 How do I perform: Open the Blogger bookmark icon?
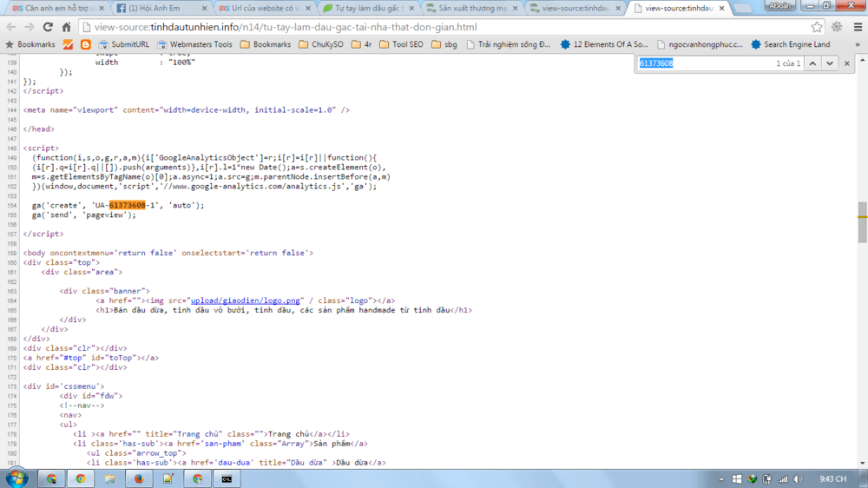coord(85,44)
